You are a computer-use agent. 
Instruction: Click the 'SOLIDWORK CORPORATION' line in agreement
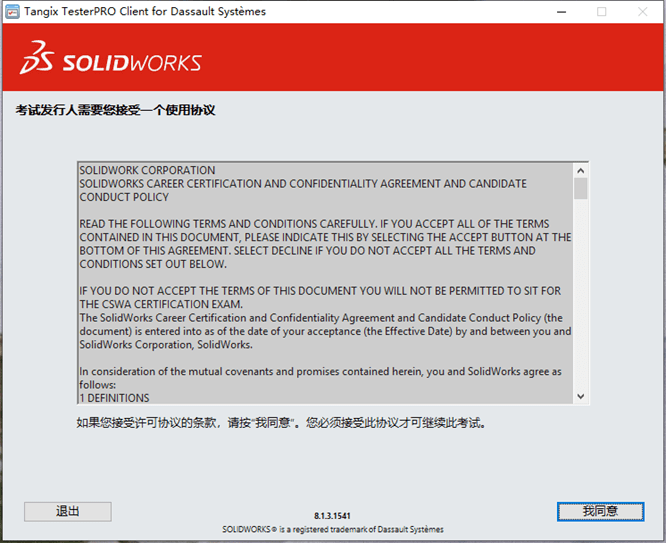pos(147,170)
